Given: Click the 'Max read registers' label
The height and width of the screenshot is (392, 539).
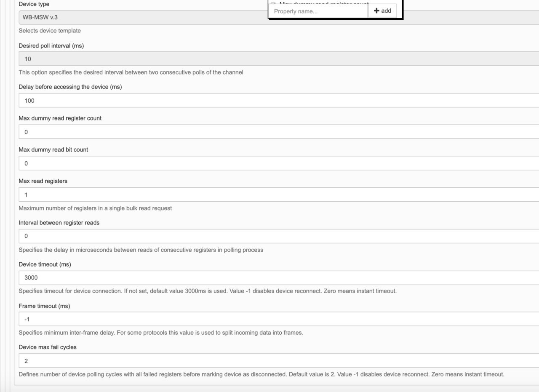Looking at the screenshot, I should (43, 181).
